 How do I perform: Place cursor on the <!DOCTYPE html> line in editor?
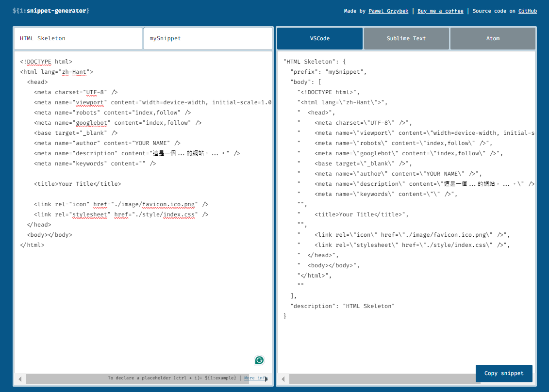(46, 62)
